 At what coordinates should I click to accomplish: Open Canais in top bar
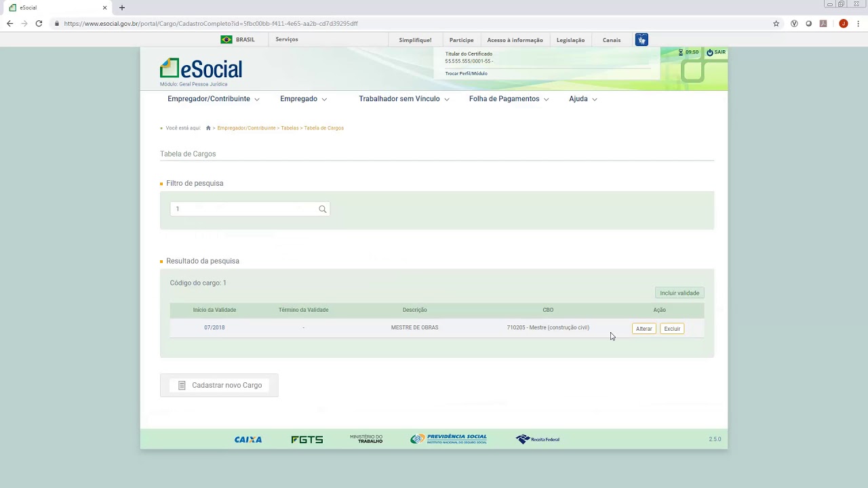[612, 40]
